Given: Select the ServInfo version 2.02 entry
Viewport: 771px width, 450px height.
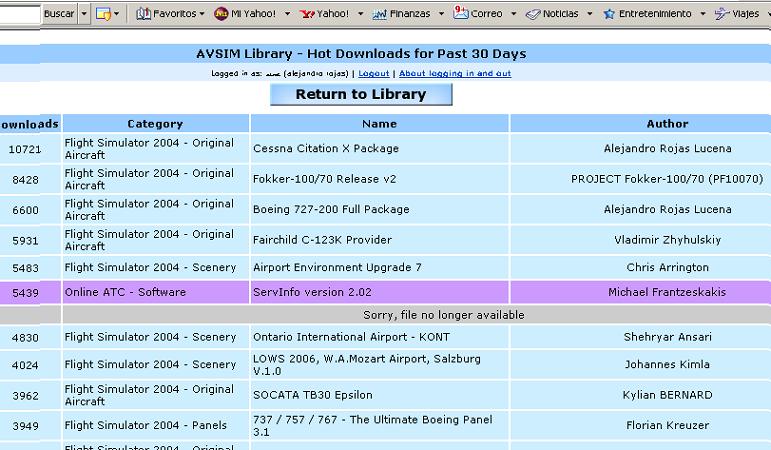Looking at the screenshot, I should [x=312, y=292].
